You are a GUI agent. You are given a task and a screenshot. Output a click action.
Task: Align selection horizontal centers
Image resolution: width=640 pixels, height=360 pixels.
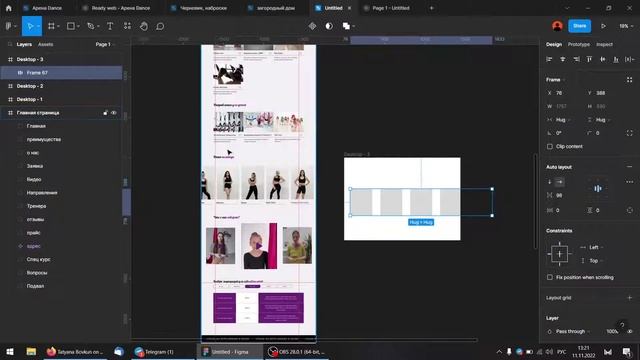[562, 59]
